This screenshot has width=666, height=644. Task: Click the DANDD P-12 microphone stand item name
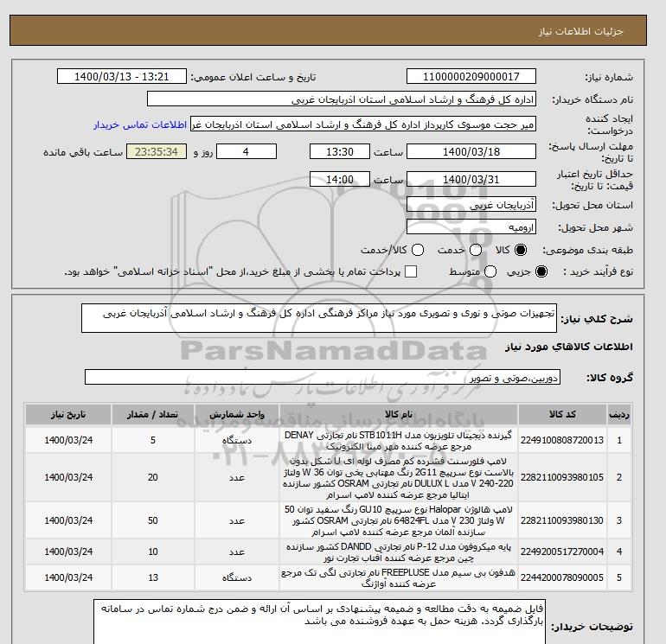coord(399,552)
